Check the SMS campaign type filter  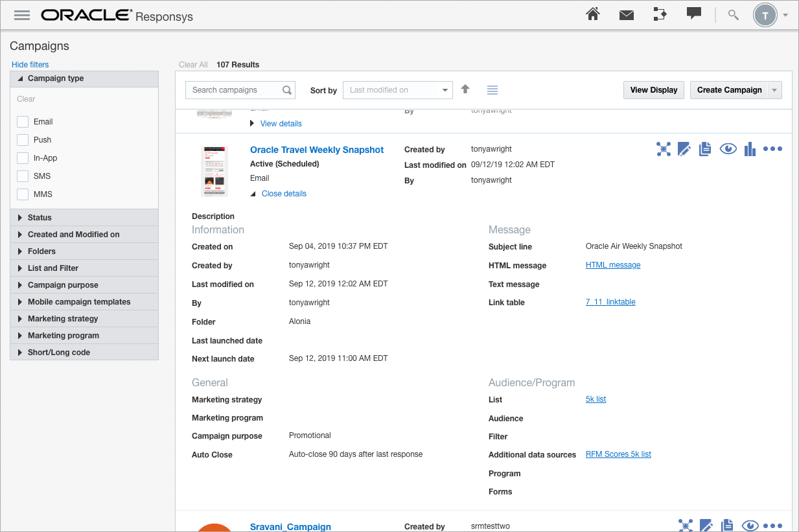click(23, 176)
